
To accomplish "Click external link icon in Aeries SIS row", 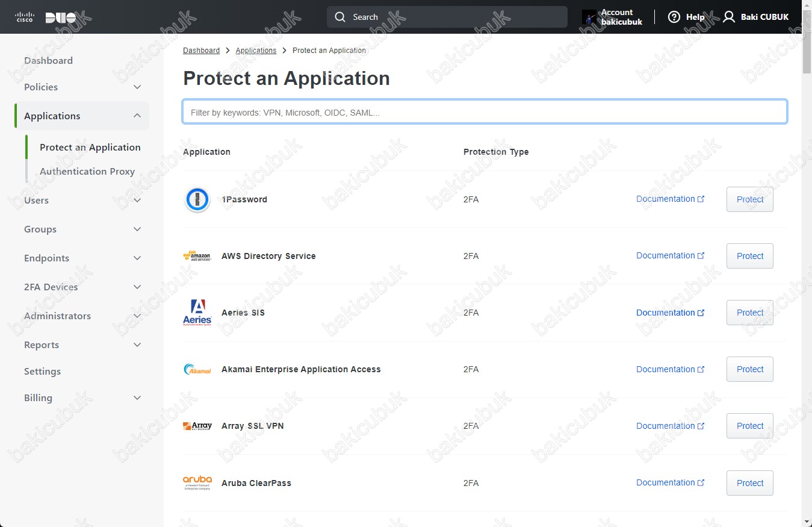I will [x=701, y=313].
